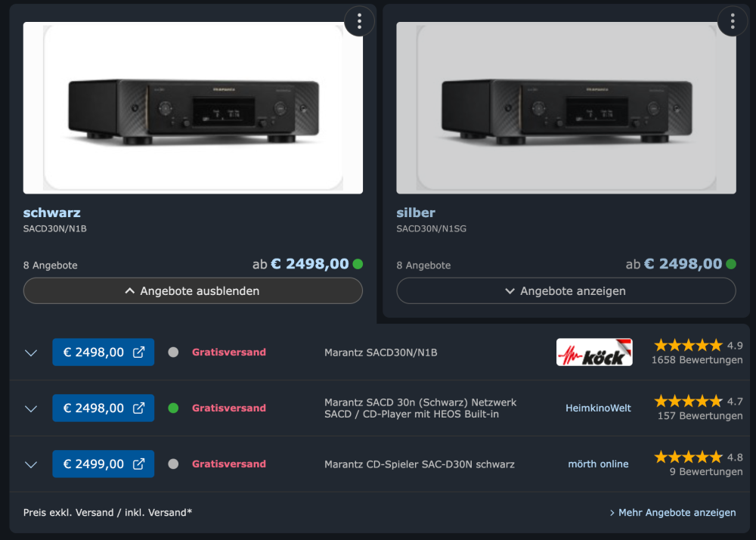The image size is (756, 540).
Task: Open the silber variant title link
Action: pyautogui.click(x=416, y=213)
